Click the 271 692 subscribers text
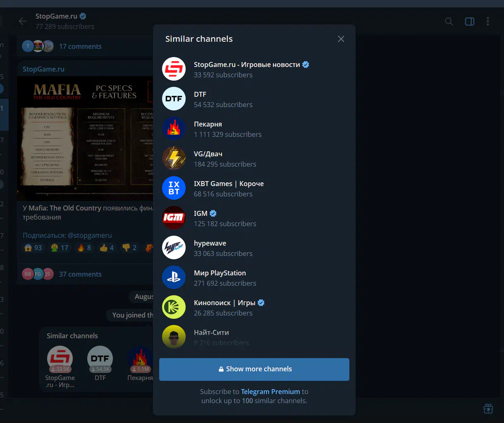The image size is (504, 423). (x=225, y=283)
